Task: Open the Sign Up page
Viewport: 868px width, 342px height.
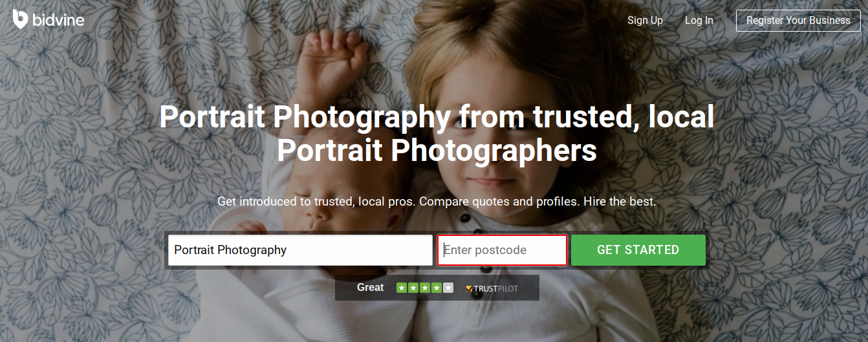Action: pos(645,21)
